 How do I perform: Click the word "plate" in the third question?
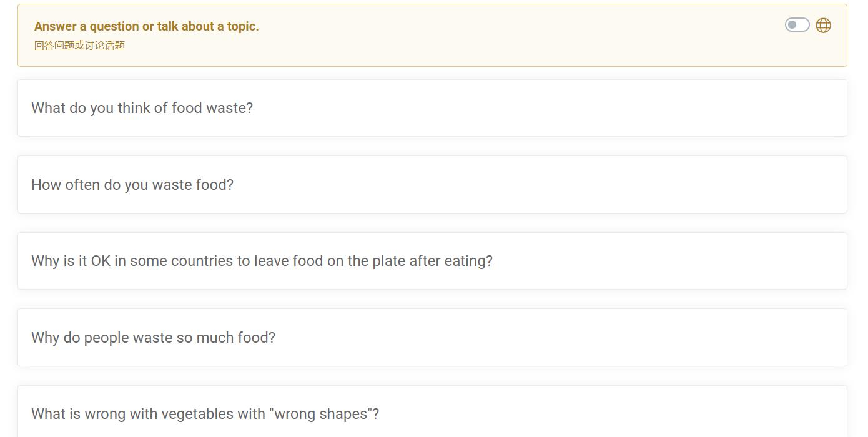pos(388,261)
